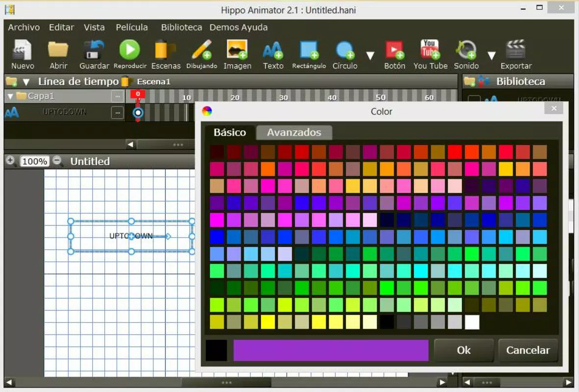Image resolution: width=579 pixels, height=392 pixels.
Task: Click the frame 0 timeline marker
Action: coord(138,94)
